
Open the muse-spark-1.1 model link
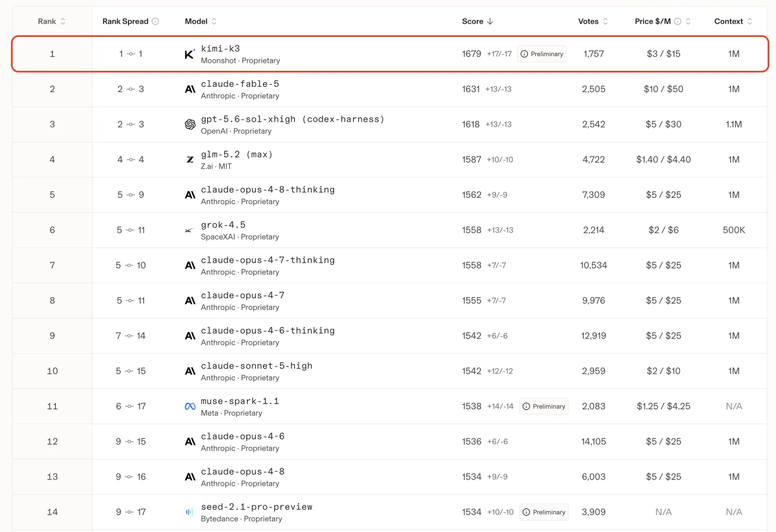(240, 401)
